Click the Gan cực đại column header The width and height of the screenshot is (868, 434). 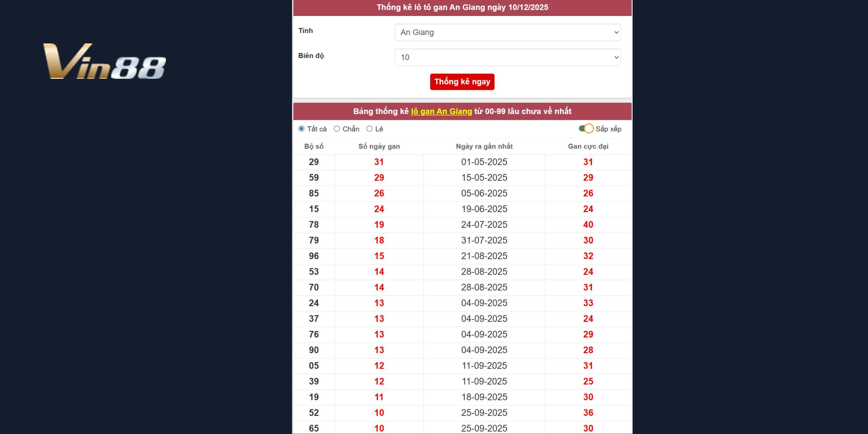[x=588, y=147]
